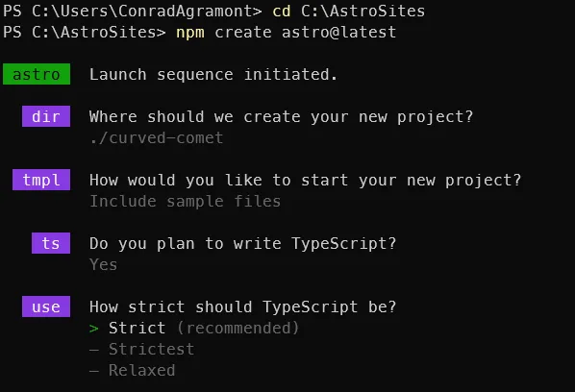Click the dash before Relaxed
The height and width of the screenshot is (392, 575).
(94, 371)
